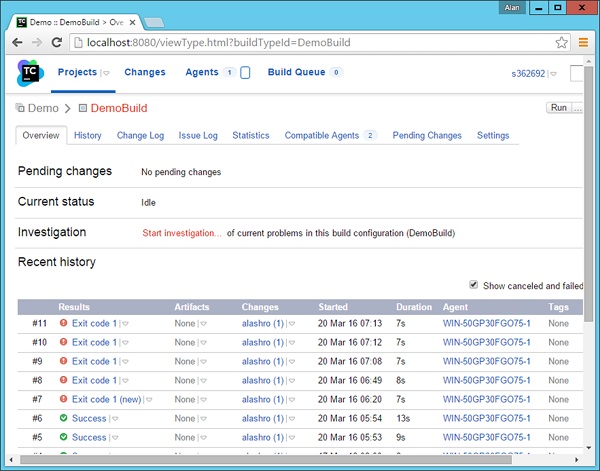
Task: Click the green success icon for build #6
Action: (x=63, y=418)
